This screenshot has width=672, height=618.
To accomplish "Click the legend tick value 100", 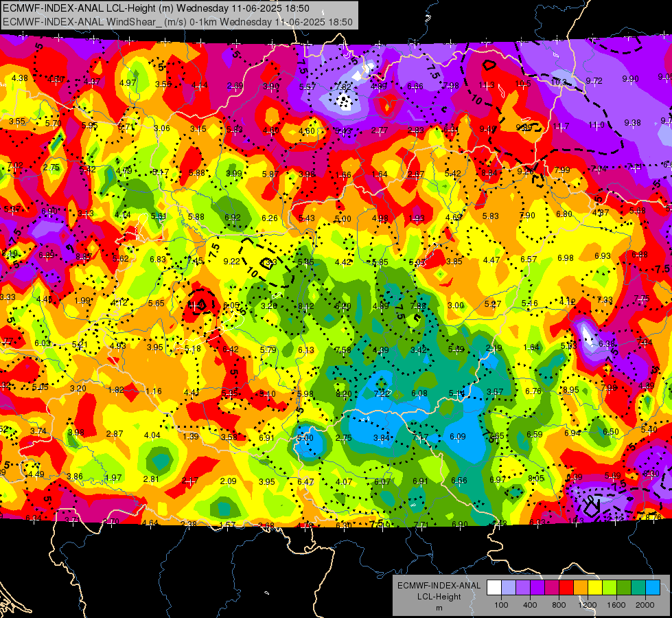I will click(x=501, y=605).
